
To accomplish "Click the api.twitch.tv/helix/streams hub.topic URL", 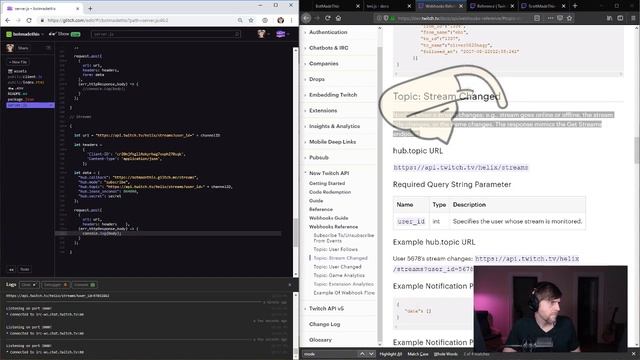I will click(x=461, y=167).
